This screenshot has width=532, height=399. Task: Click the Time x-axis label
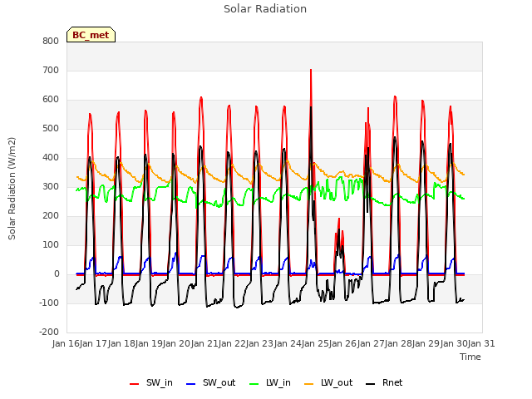470,357
